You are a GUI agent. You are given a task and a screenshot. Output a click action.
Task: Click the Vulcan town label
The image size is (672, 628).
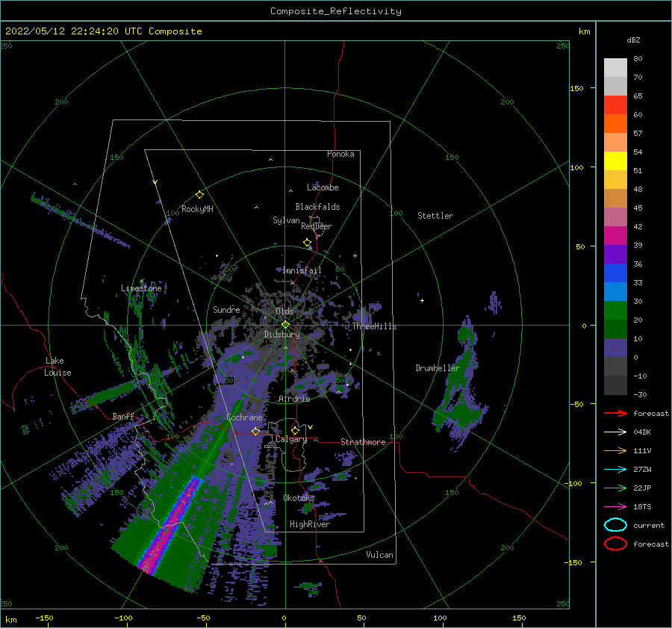380,555
